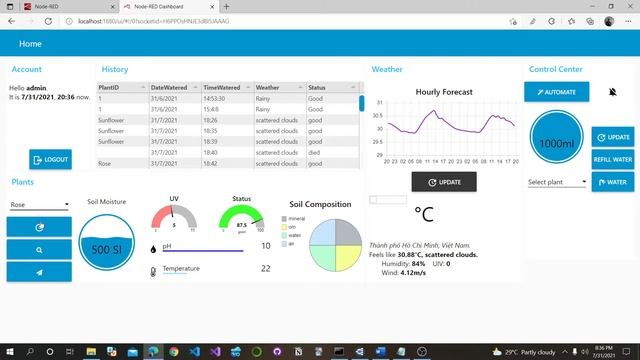Image resolution: width=640 pixels, height=360 pixels.
Task: Click the WATER button
Action: [613, 182]
